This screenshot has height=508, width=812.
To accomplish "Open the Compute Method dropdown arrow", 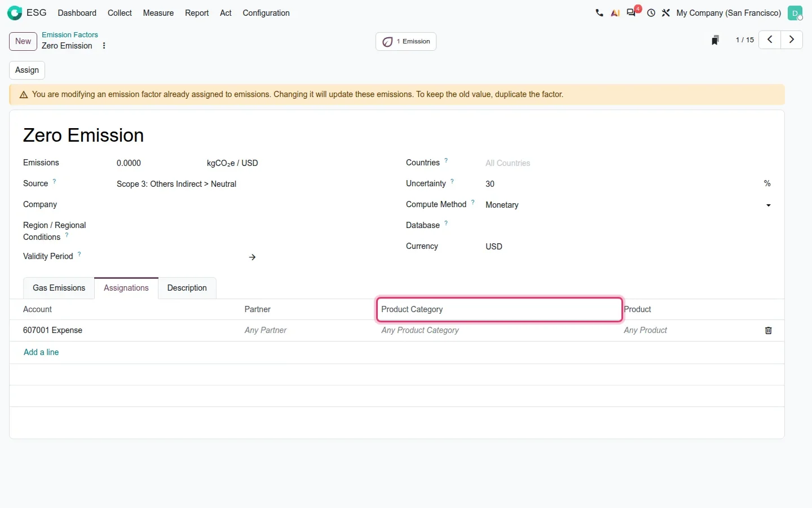I will click(768, 205).
